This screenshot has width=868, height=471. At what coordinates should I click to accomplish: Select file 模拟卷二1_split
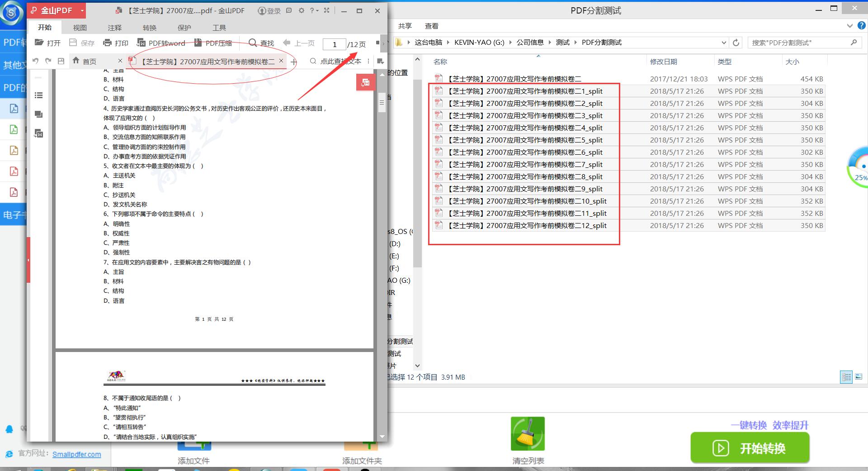629,91
